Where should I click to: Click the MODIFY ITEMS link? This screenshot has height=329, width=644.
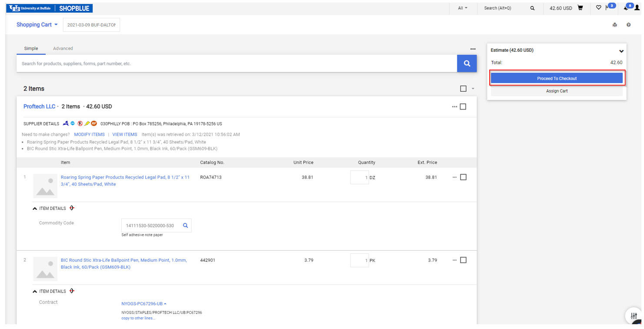coord(89,135)
